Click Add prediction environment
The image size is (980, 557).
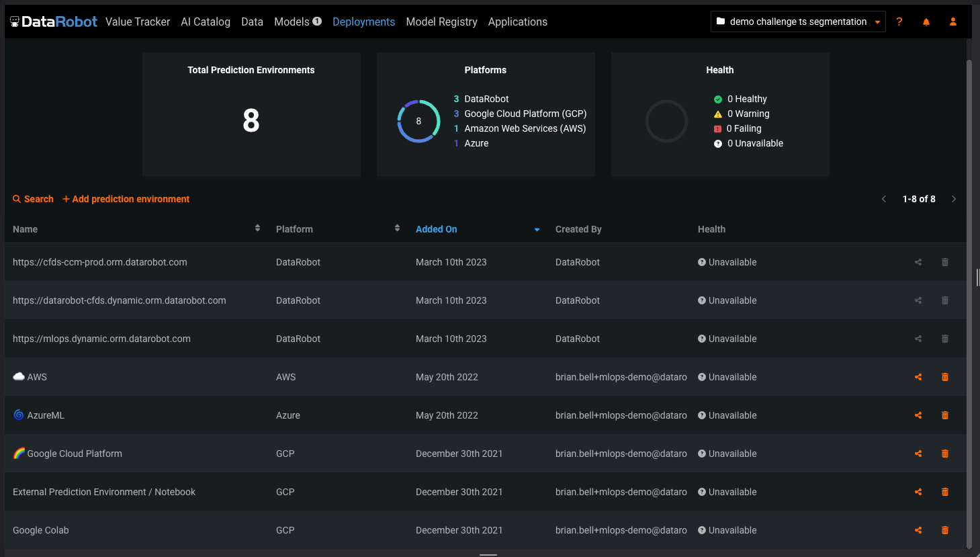point(126,199)
